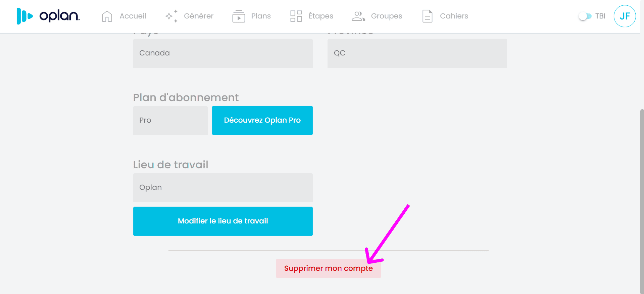The width and height of the screenshot is (644, 294).
Task: Click the page vertical scrollbar
Action: pyautogui.click(x=642, y=202)
